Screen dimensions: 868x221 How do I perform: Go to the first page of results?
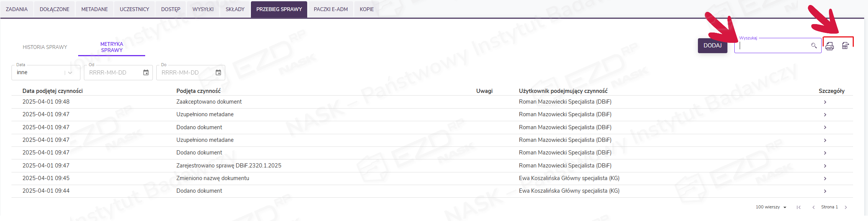799,207
